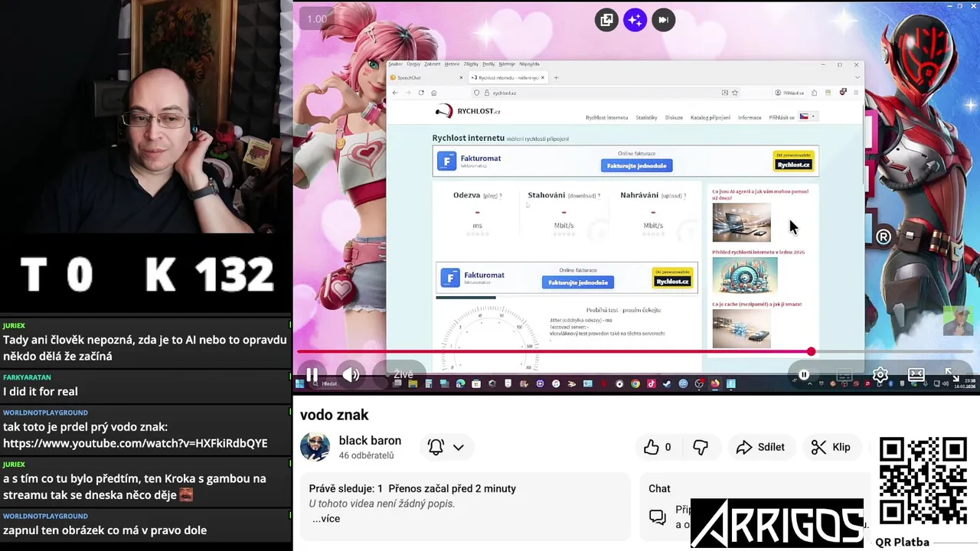Go to the Firefox home page

[x=434, y=93]
